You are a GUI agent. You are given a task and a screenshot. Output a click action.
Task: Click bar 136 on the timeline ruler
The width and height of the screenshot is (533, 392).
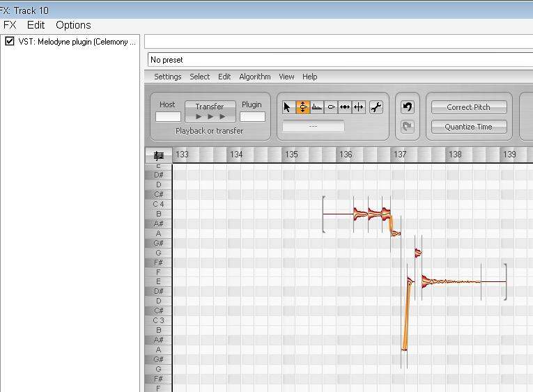(346, 155)
